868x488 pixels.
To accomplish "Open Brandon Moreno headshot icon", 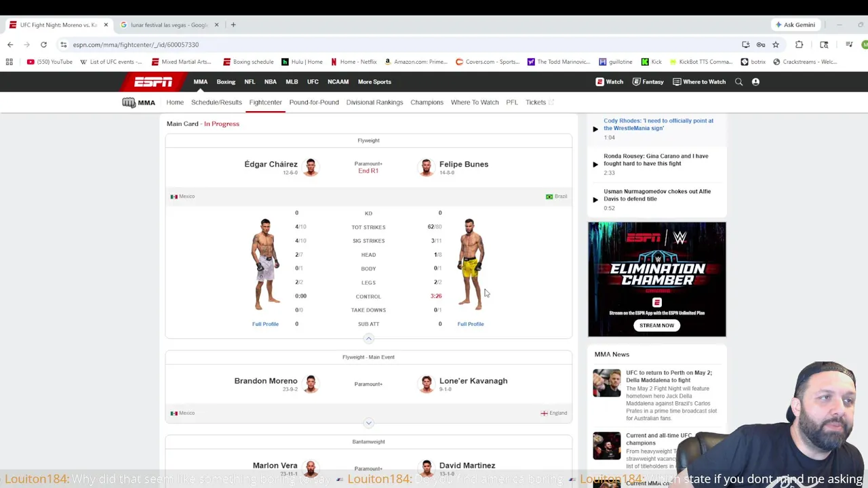I will (311, 384).
